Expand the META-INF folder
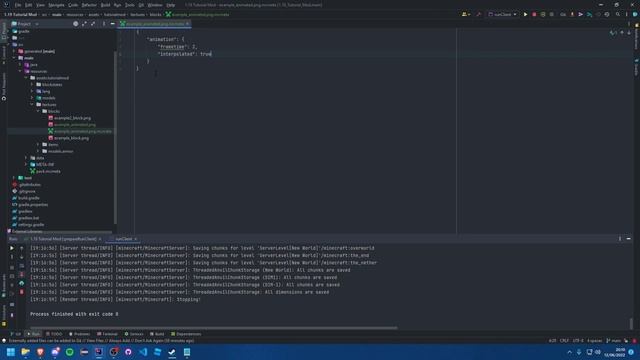Screen dimensions: 640x360 click(26, 164)
